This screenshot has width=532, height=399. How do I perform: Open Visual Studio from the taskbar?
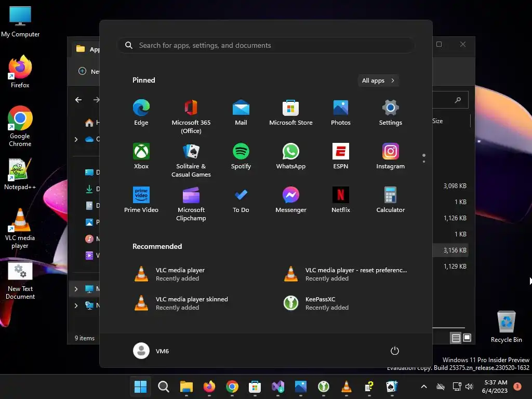coord(278,387)
